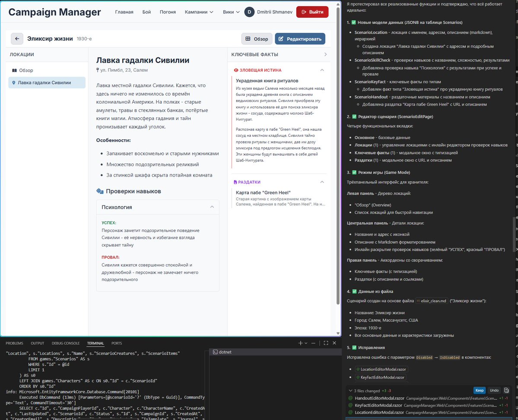
Task: Collapse the Зловещая истина section
Action: coord(322,70)
